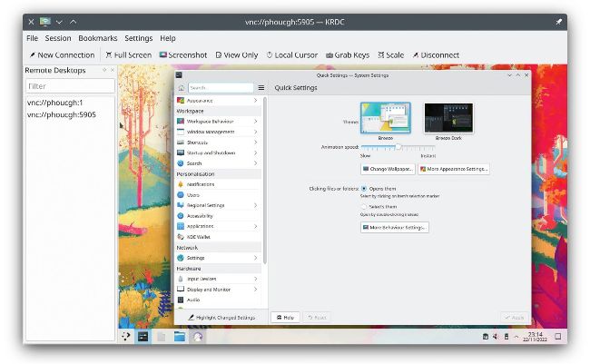Expand Display and Monitor settings

(x=218, y=290)
